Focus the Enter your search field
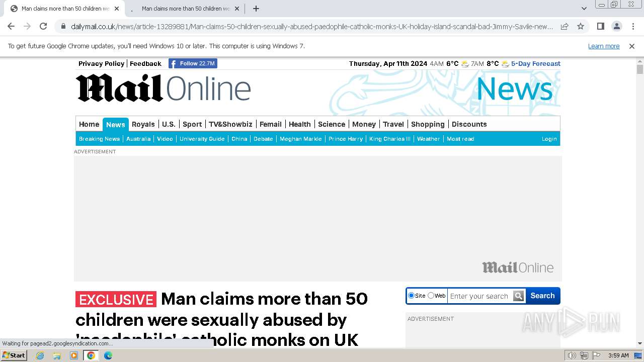644x362 pixels. pos(480,296)
